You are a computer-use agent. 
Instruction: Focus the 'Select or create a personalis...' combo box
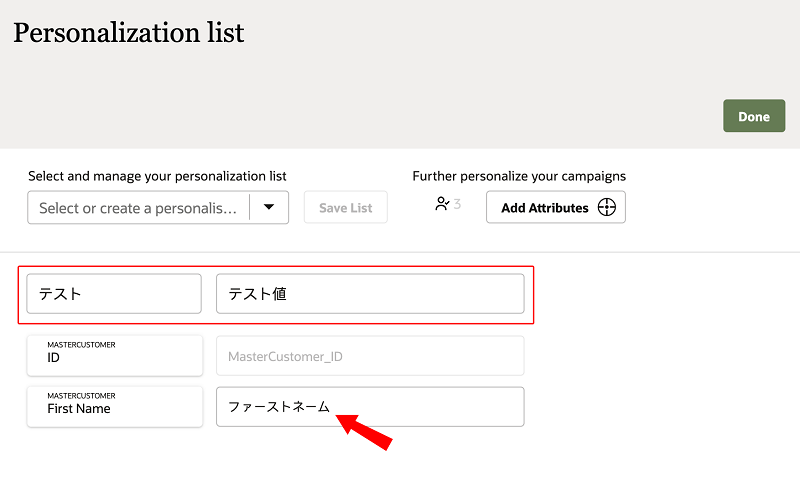(x=138, y=208)
